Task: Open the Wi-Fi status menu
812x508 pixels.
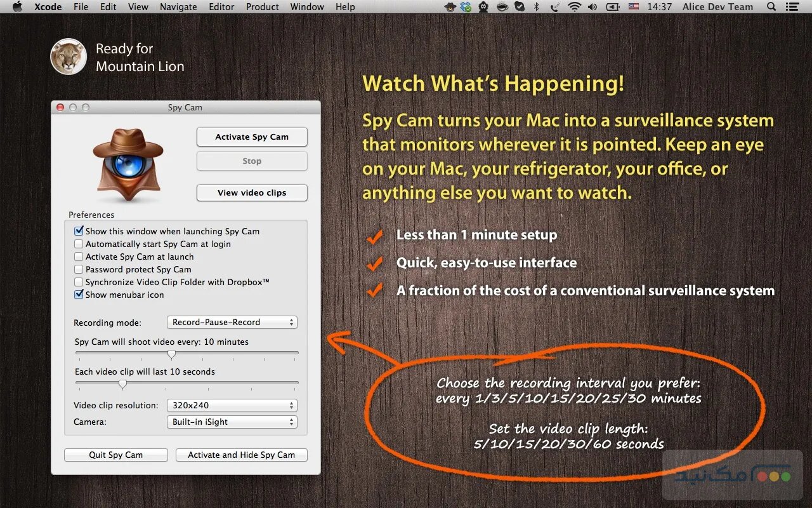Action: (575, 7)
